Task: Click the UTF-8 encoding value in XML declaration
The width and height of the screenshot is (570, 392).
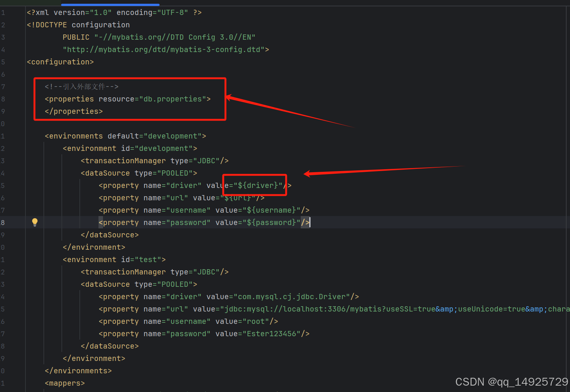Action: point(173,12)
